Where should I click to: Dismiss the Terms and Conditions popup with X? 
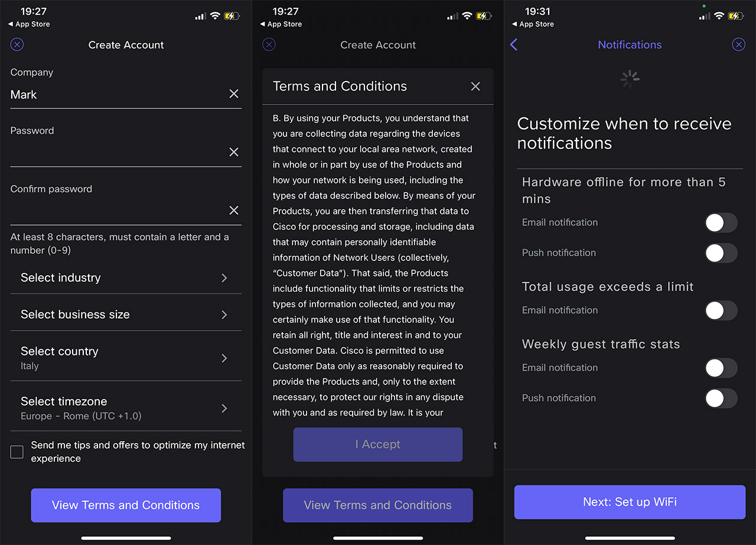click(475, 86)
